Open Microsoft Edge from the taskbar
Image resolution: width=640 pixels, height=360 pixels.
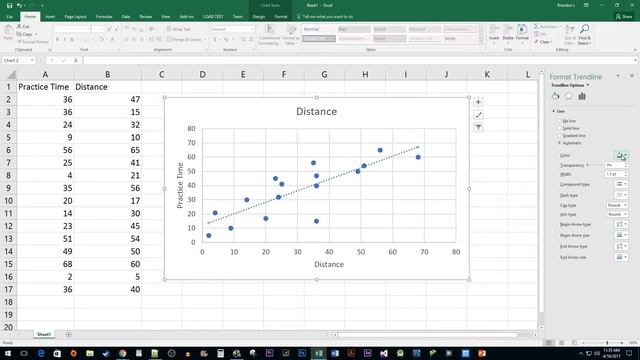pos(41,353)
